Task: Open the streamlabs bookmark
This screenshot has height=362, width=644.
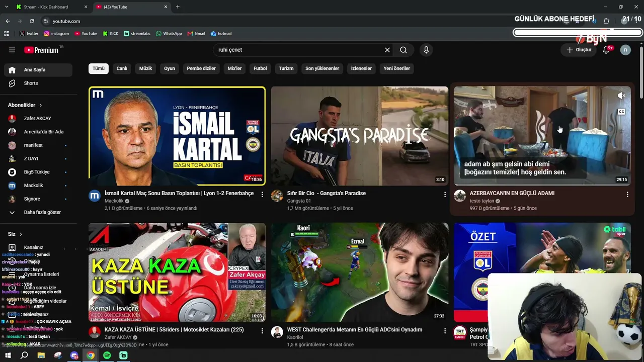Action: click(137, 34)
